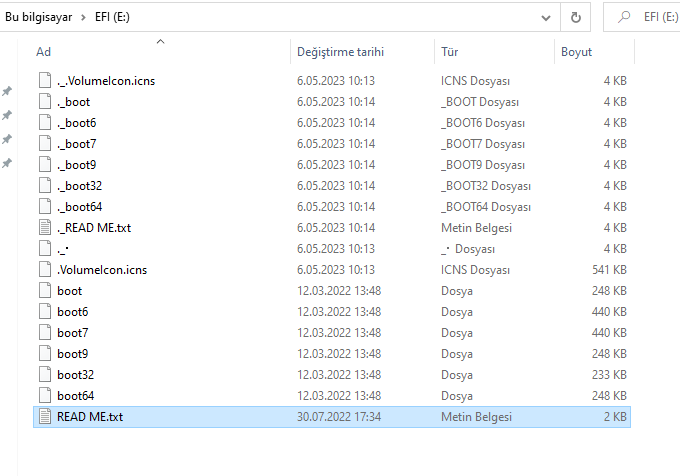Screen dimensions: 680x476
Task: Click file icon of ._boot
Action: (x=45, y=101)
